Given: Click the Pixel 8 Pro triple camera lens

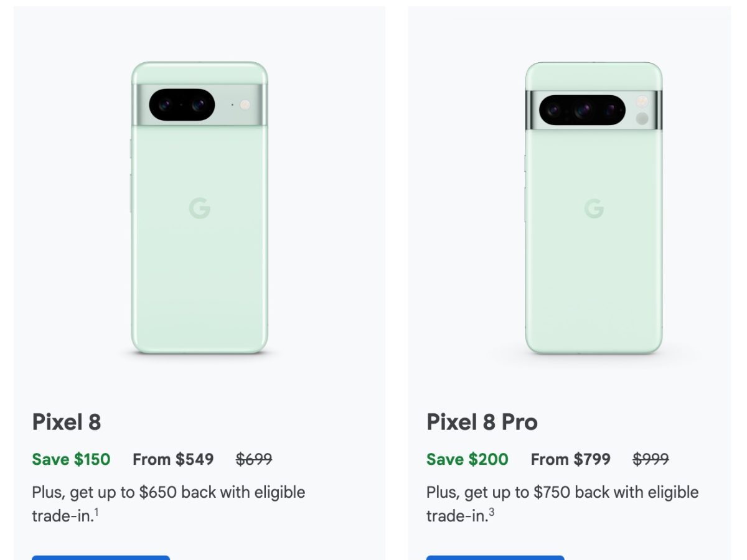Looking at the screenshot, I should click(581, 110).
